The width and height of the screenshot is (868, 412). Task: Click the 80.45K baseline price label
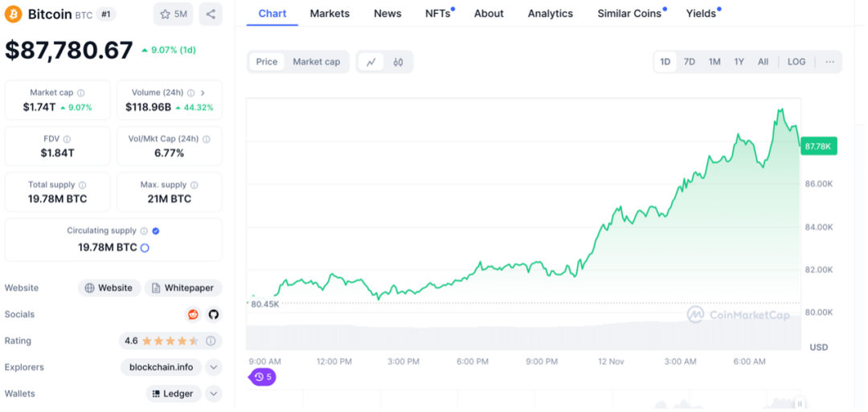264,304
